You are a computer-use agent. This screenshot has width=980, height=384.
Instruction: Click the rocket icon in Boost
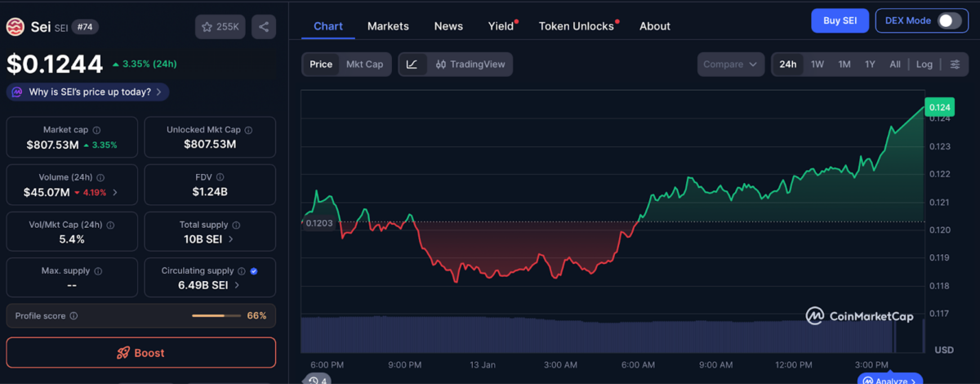pos(123,353)
